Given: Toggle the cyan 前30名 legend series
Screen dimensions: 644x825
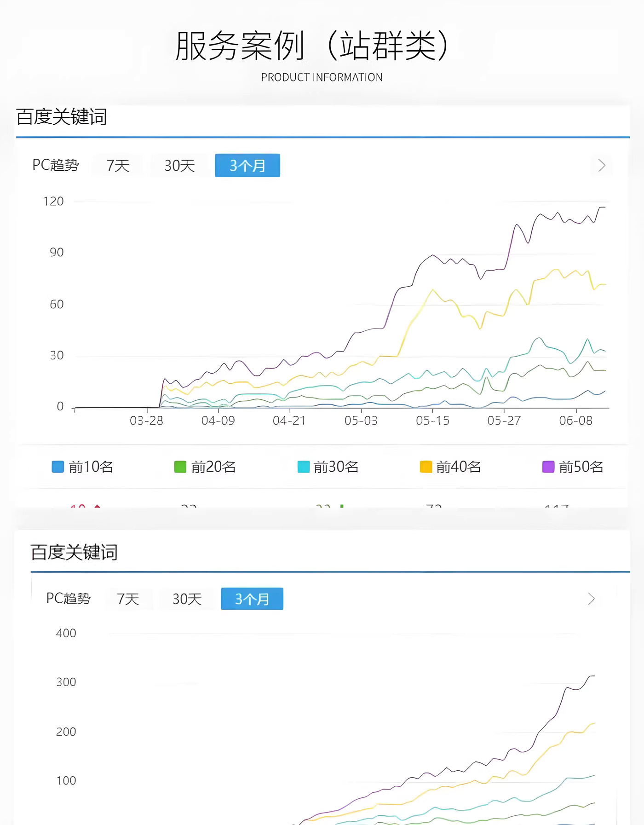Looking at the screenshot, I should click(328, 467).
